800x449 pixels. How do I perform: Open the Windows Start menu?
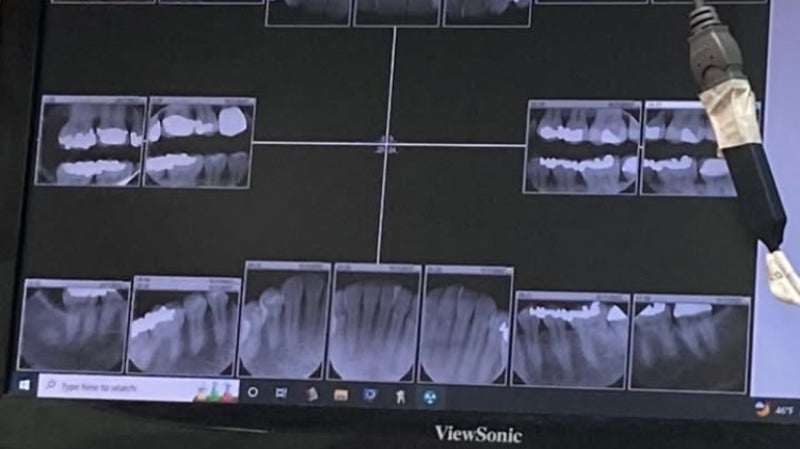pos(25,384)
